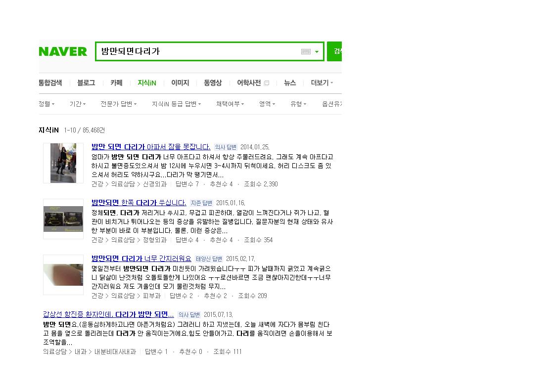Click the 신경외과 category link
Viewport: 555px width, 392px height.
(x=155, y=184)
